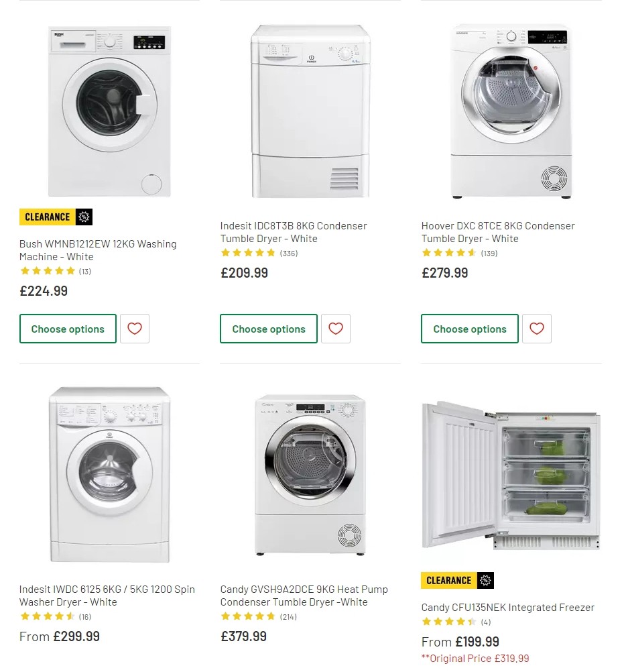Select the snowflake icon on Bush clearance badge
624x672 pixels.
click(x=84, y=216)
